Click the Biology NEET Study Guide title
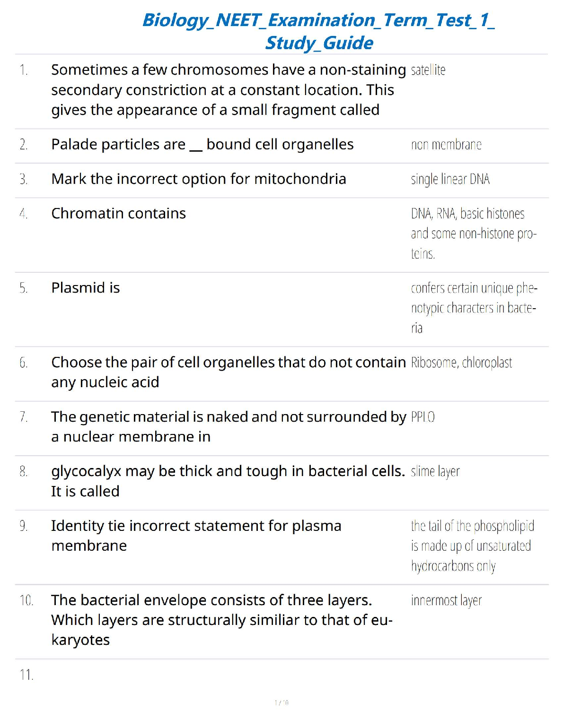The width and height of the screenshot is (563, 728). (318, 31)
